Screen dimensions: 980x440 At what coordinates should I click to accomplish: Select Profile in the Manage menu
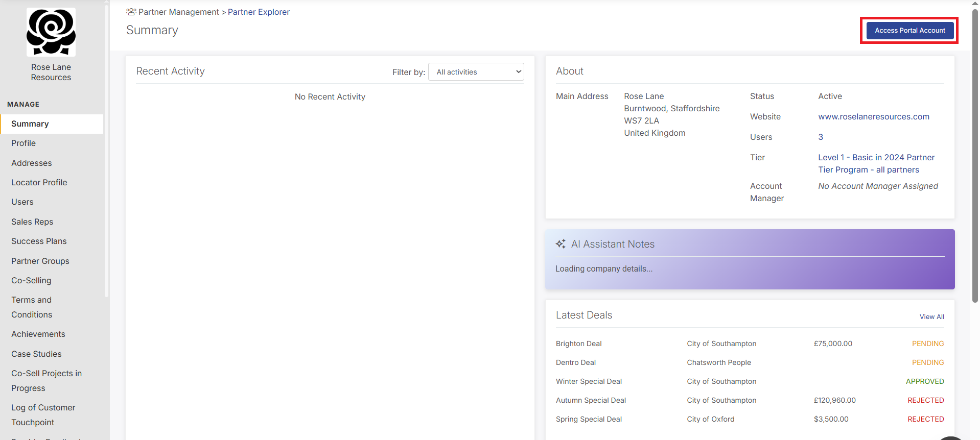pyautogui.click(x=24, y=143)
